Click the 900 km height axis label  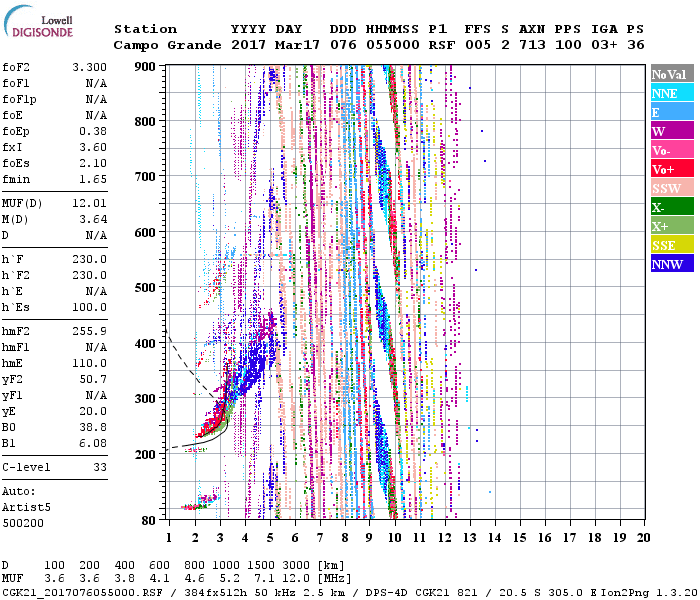[145, 67]
